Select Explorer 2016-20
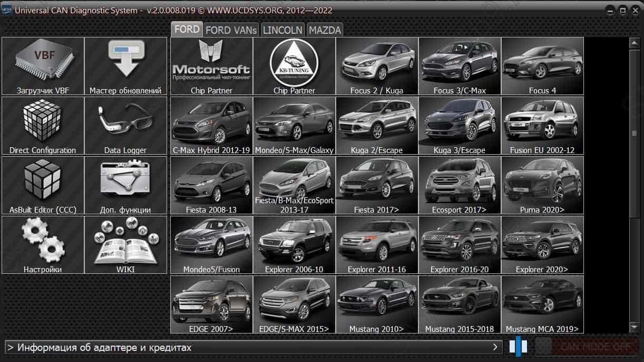The height and width of the screenshot is (362, 644). [460, 245]
